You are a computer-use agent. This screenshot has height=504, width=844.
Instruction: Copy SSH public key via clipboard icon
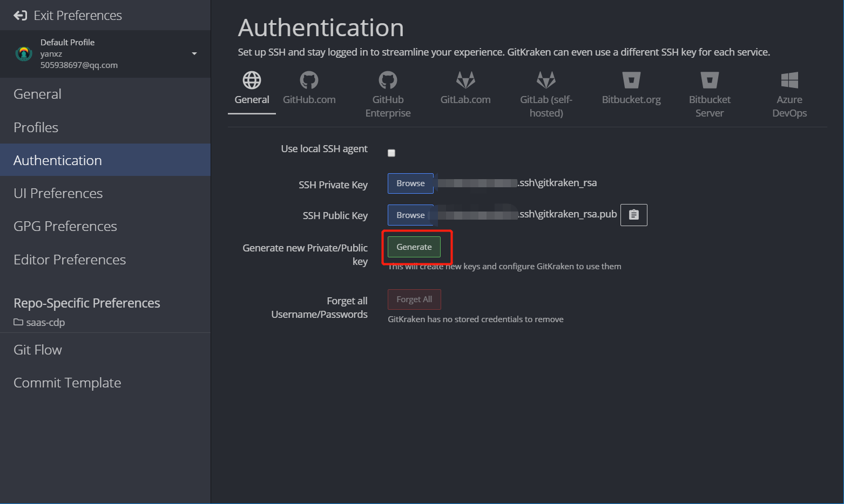coord(633,215)
